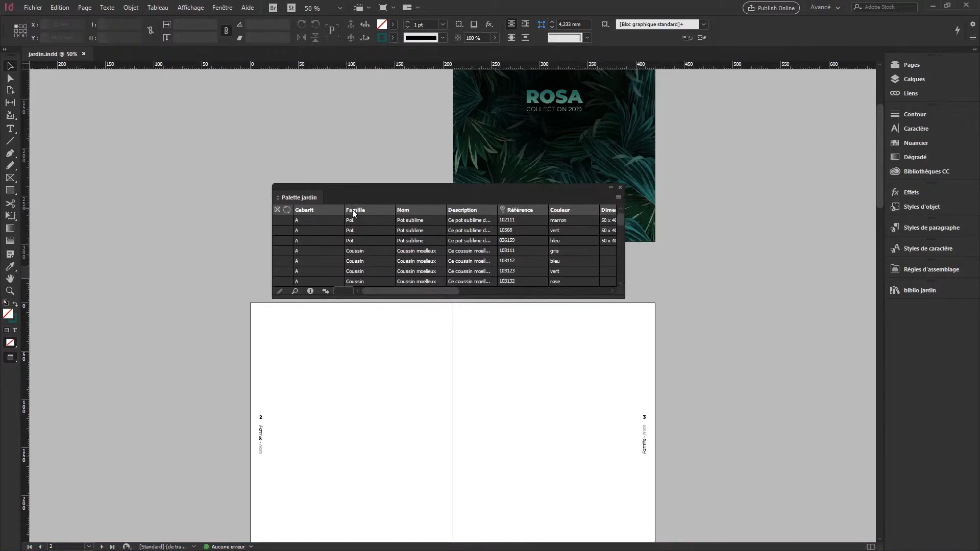Click the Publish Online button
This screenshot has height=551, width=980.
[771, 8]
